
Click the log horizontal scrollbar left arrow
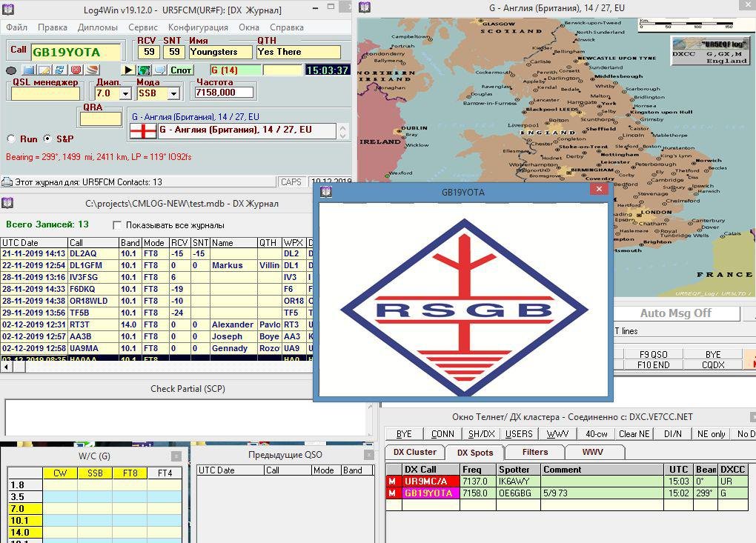pyautogui.click(x=6, y=367)
